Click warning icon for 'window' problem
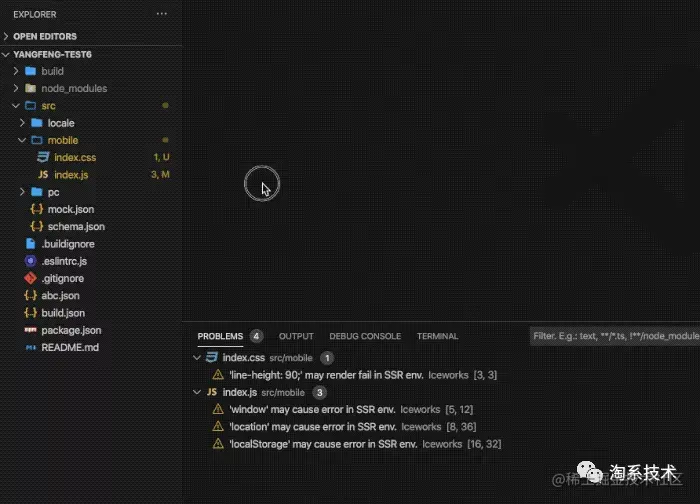This screenshot has width=700, height=504. (218, 409)
